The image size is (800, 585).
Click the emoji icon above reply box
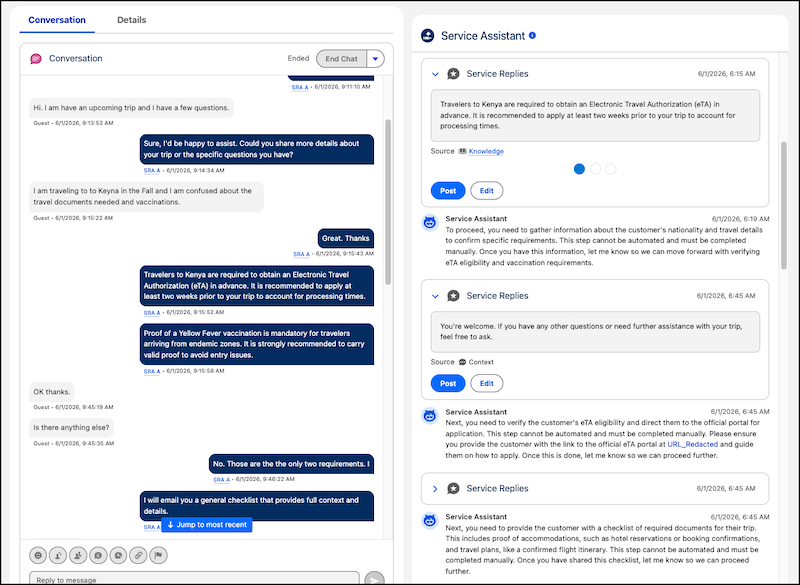pos(38,555)
